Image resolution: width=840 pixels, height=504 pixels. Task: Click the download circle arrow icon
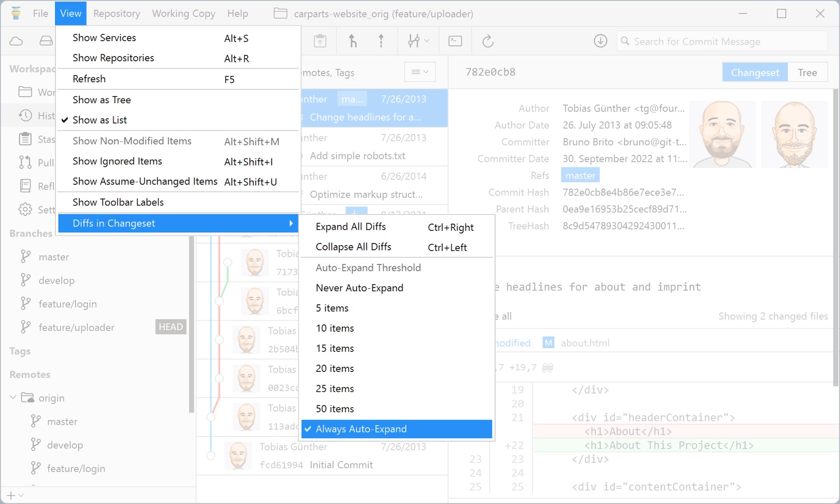pyautogui.click(x=600, y=41)
